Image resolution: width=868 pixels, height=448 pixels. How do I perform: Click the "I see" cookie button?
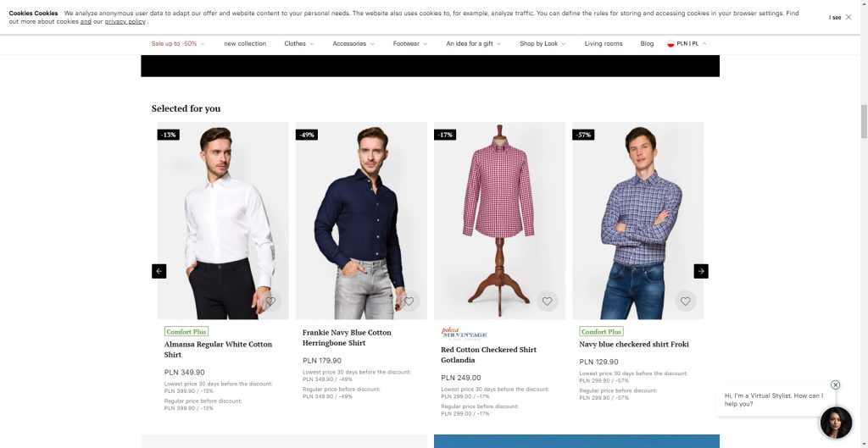835,17
